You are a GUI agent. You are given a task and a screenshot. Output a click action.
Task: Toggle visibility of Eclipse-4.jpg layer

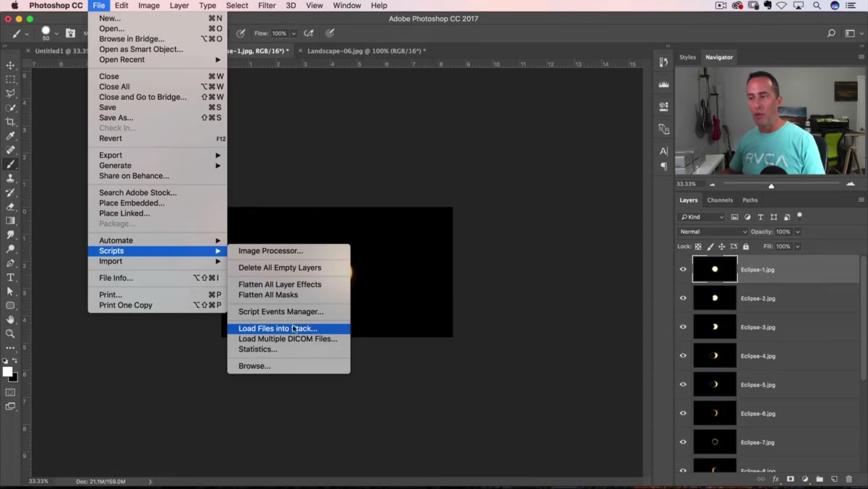[683, 356]
